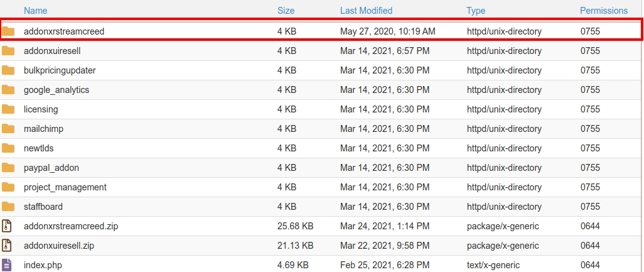Image resolution: width=644 pixels, height=272 pixels.
Task: Click the mailchimp folder icon
Action: coord(8,129)
